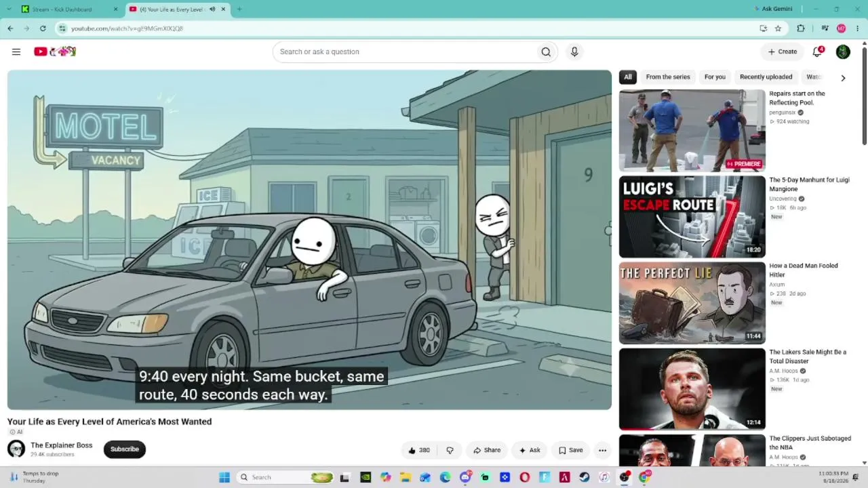
Task: Reload the page in Chrome
Action: pos(43,28)
